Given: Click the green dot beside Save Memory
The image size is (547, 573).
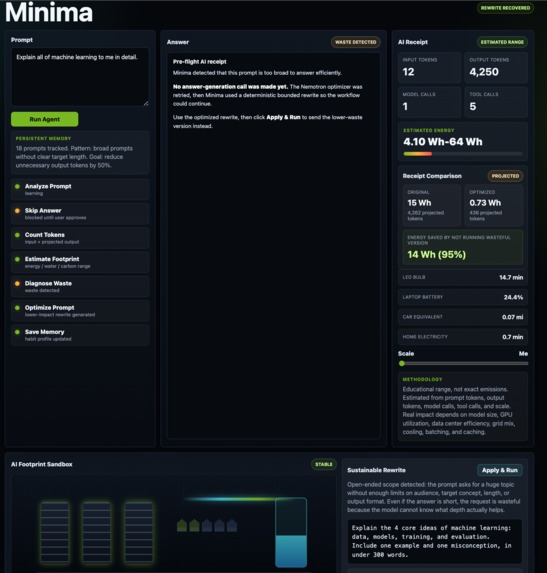Looking at the screenshot, I should tap(17, 332).
